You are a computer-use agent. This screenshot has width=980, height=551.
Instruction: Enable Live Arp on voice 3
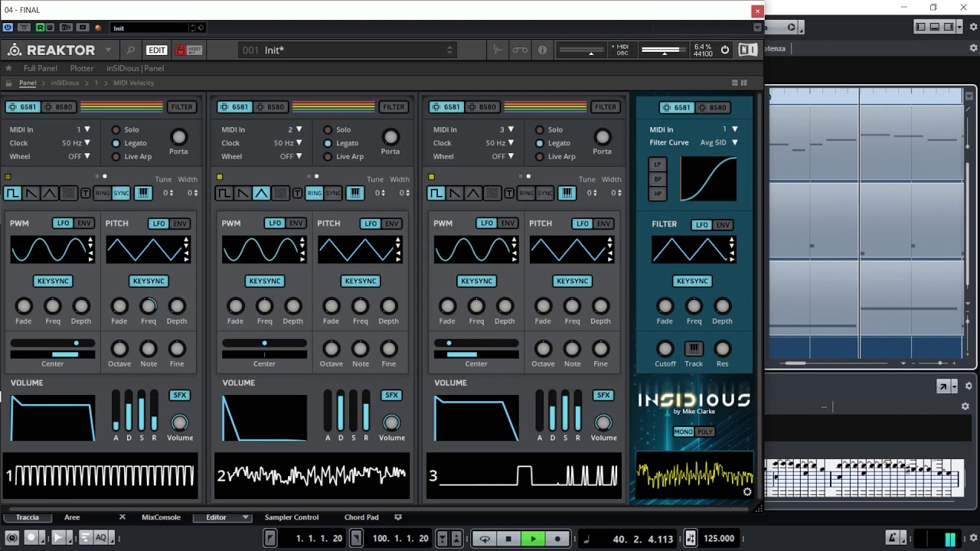540,157
